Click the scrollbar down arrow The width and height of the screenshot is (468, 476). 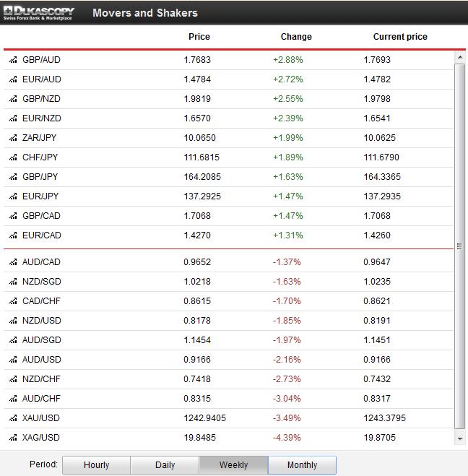(x=460, y=438)
